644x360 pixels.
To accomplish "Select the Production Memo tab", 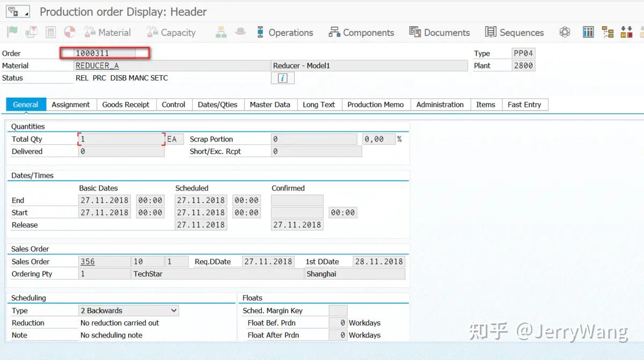I will point(376,104).
